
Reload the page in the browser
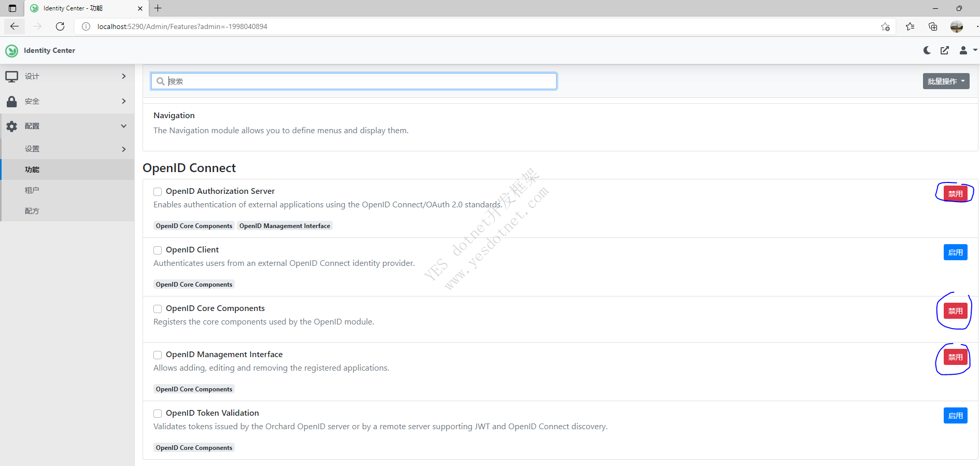[60, 26]
